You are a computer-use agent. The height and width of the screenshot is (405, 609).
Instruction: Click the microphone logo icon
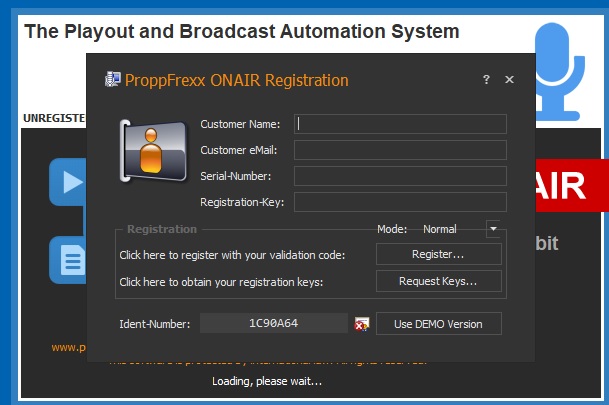[x=563, y=70]
